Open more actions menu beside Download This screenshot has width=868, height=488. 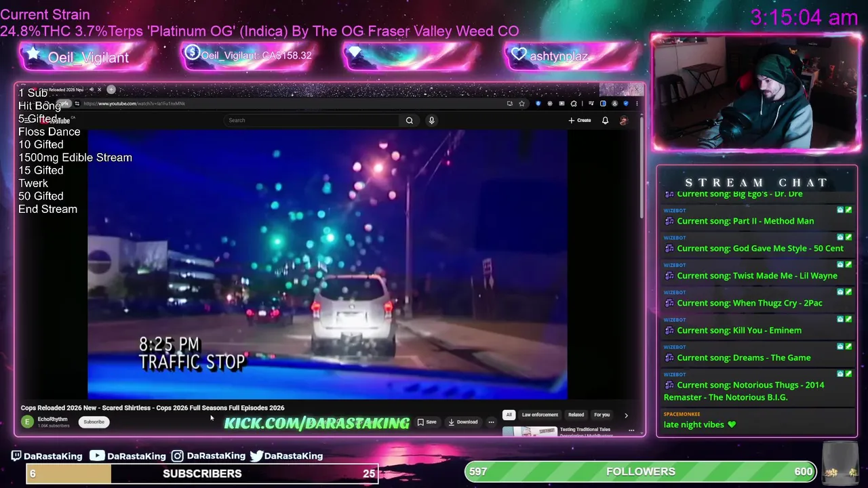491,422
